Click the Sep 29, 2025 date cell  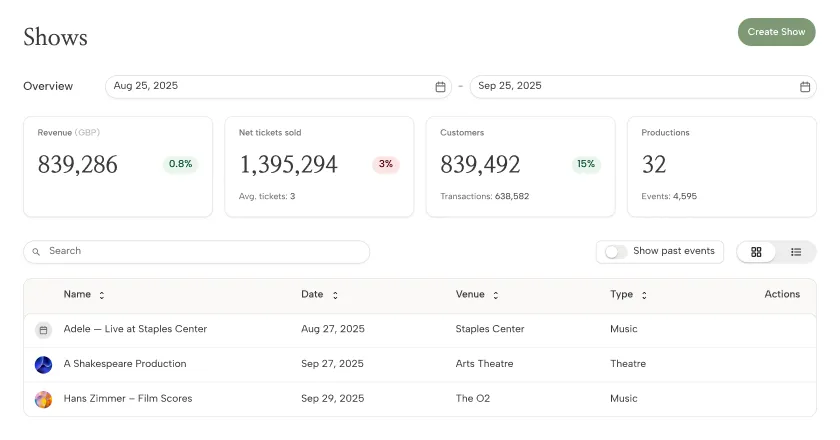pyautogui.click(x=332, y=399)
